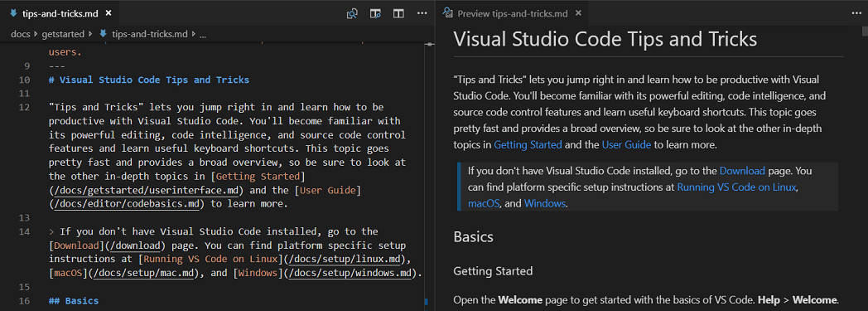The image size is (868, 311).
Task: Click 'Basics' heading in preview
Action: [473, 236]
